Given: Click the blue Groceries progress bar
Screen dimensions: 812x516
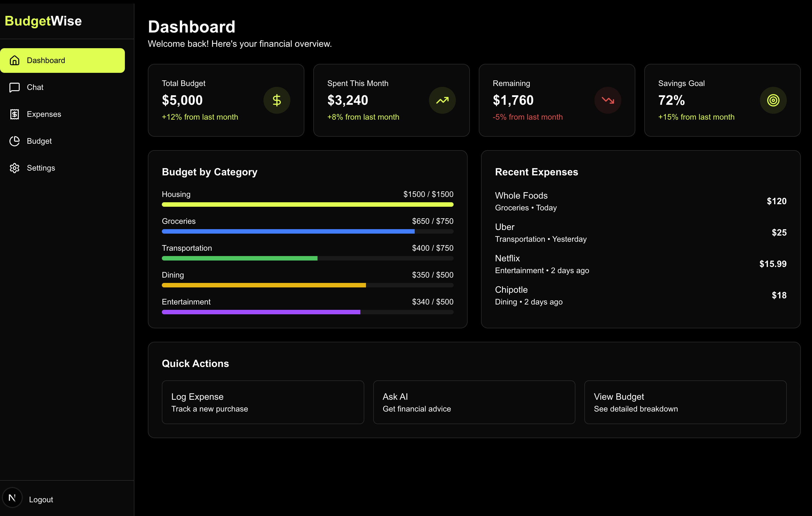Looking at the screenshot, I should [288, 231].
